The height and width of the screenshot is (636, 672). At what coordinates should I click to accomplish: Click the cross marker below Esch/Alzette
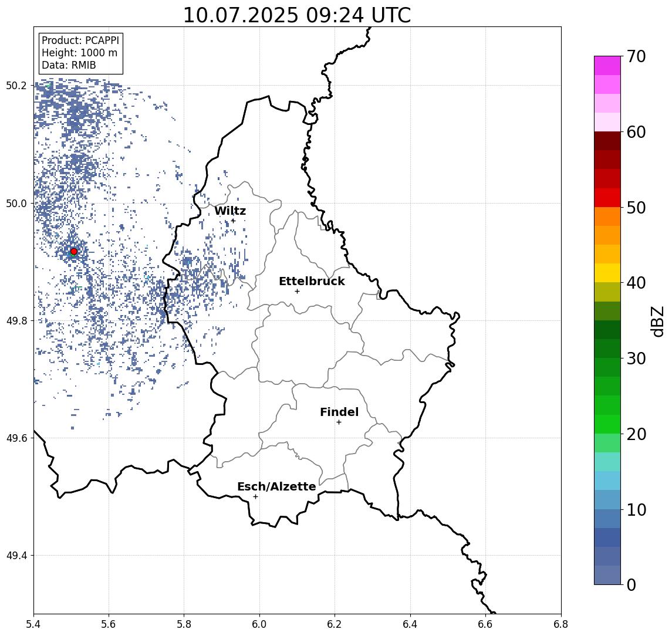pyautogui.click(x=255, y=497)
